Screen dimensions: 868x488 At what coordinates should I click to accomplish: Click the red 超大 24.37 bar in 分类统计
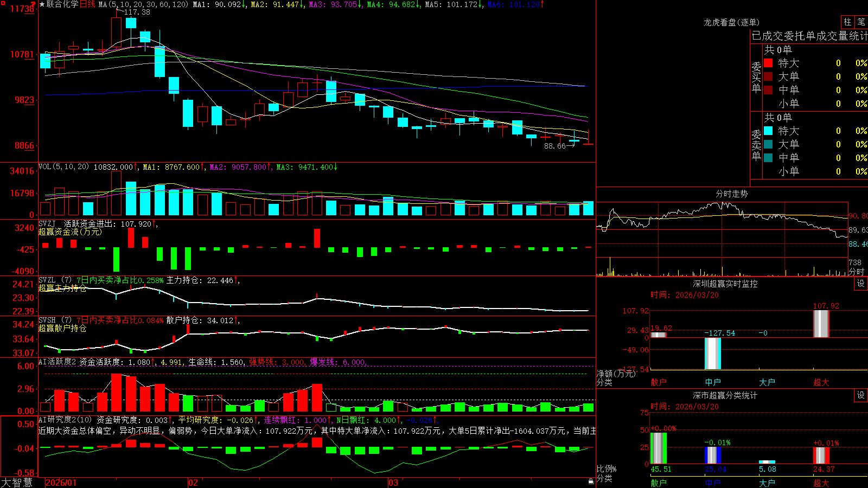(821, 455)
